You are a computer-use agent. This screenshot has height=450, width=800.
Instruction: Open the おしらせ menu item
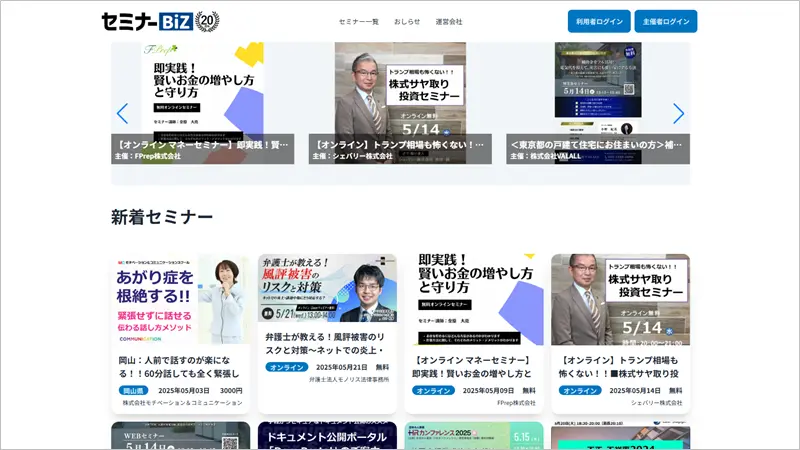pos(407,22)
